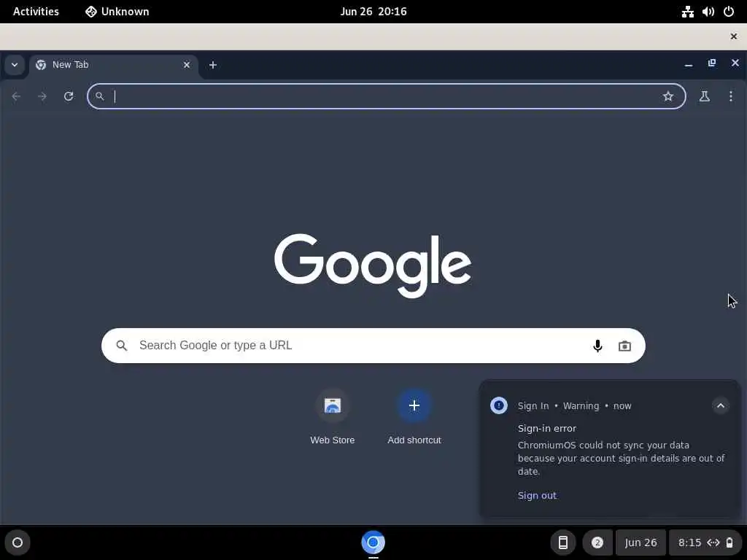
Task: Click the "Add shortcut" label text
Action: (414, 440)
